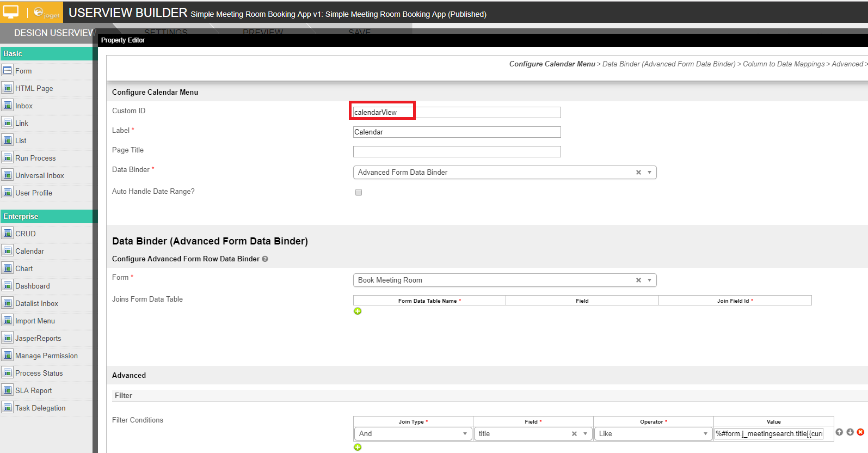868x453 pixels.
Task: Clear the Advanced Form Data Binder selection
Action: coord(638,173)
